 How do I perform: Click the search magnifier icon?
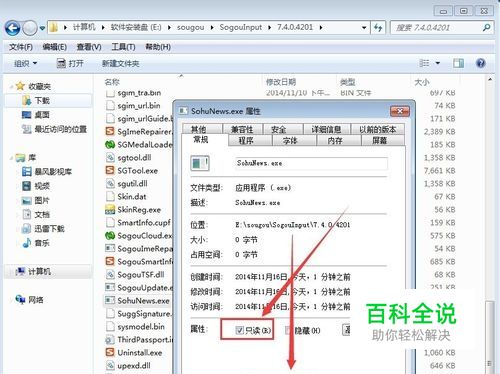(486, 28)
